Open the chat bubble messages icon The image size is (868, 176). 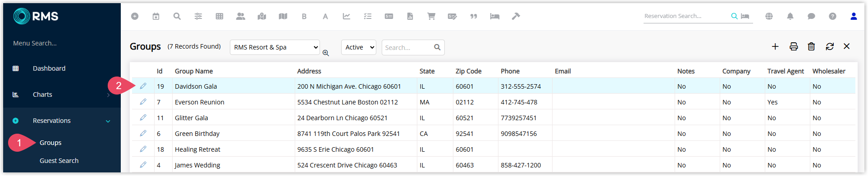(x=811, y=16)
